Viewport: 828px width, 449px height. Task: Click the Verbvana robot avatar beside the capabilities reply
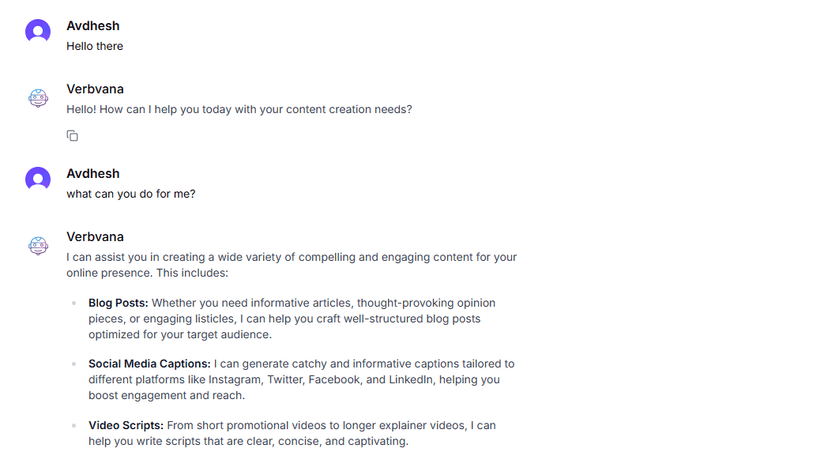pyautogui.click(x=38, y=246)
